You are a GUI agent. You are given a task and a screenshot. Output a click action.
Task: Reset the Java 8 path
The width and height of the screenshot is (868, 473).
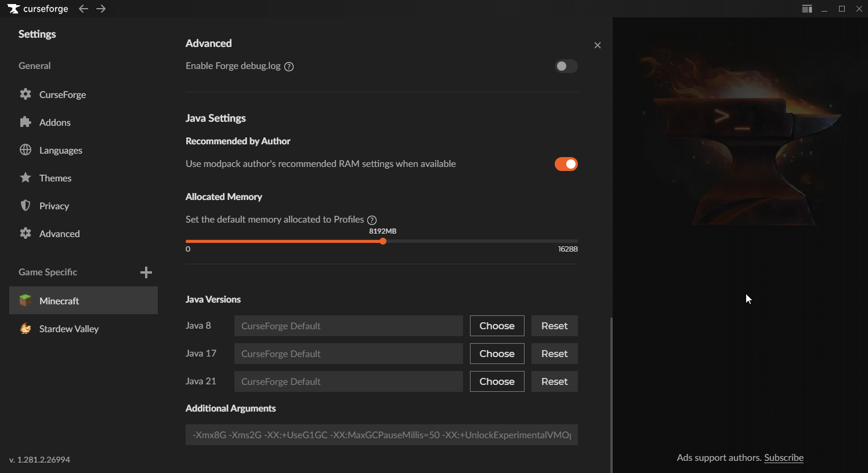pos(555,326)
